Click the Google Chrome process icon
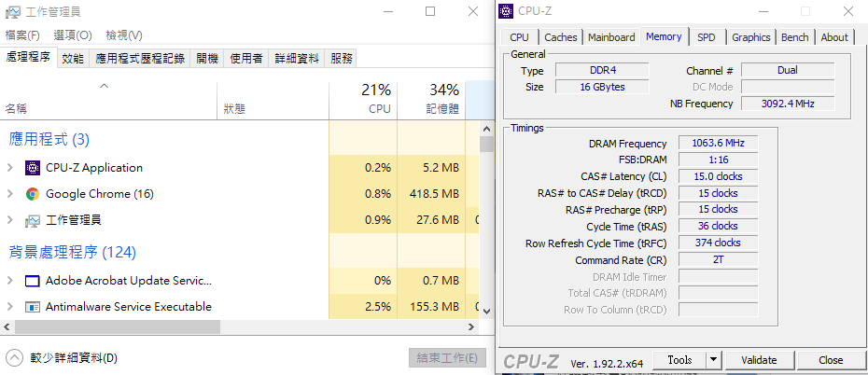 tap(33, 194)
